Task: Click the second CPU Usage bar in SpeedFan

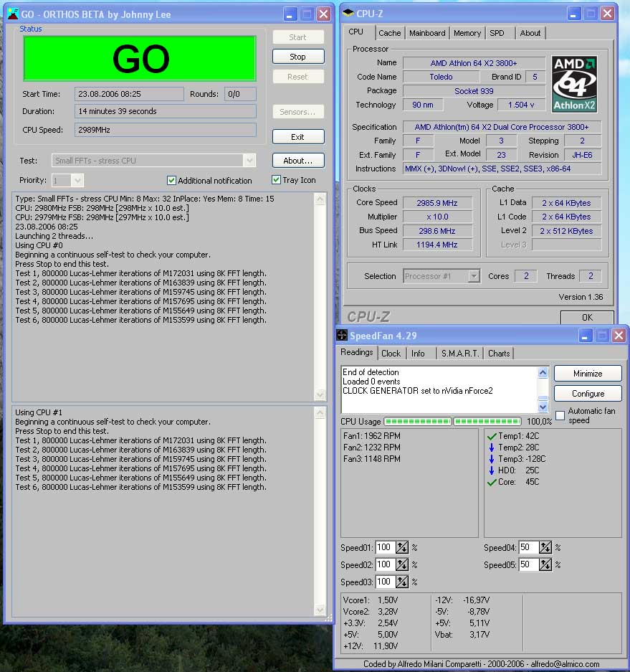Action: [x=487, y=422]
